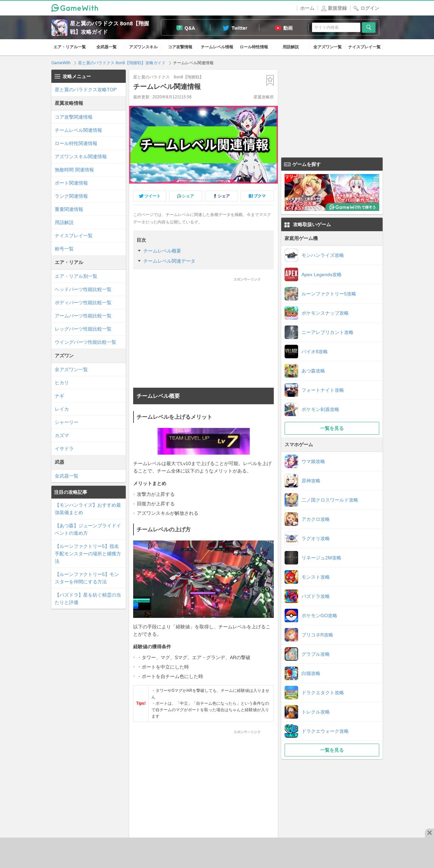Click the モンスト攻略 icon
Screen dimensions: 434x868
291,577
